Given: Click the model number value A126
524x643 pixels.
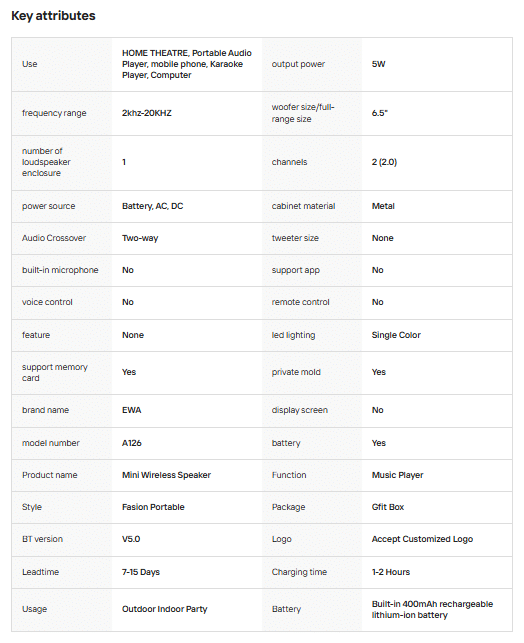Looking at the screenshot, I should tap(132, 443).
